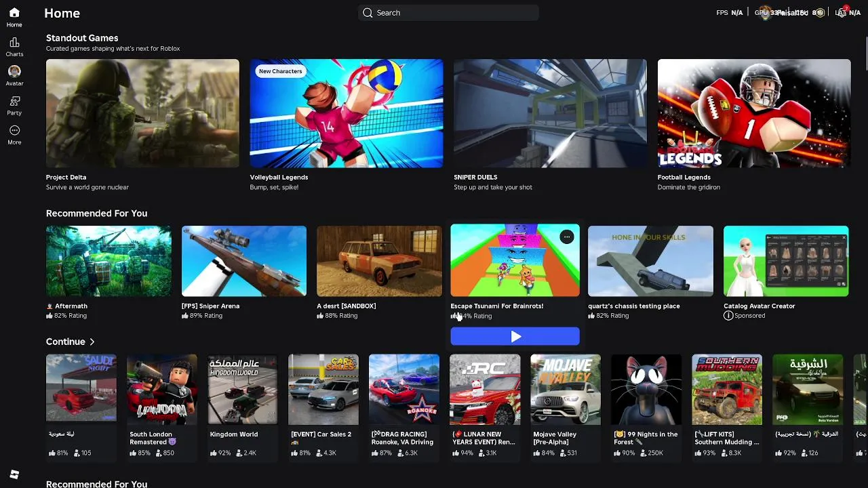Viewport: 868px width, 488px height.
Task: Open notifications bell with red badge
Action: pos(842,12)
